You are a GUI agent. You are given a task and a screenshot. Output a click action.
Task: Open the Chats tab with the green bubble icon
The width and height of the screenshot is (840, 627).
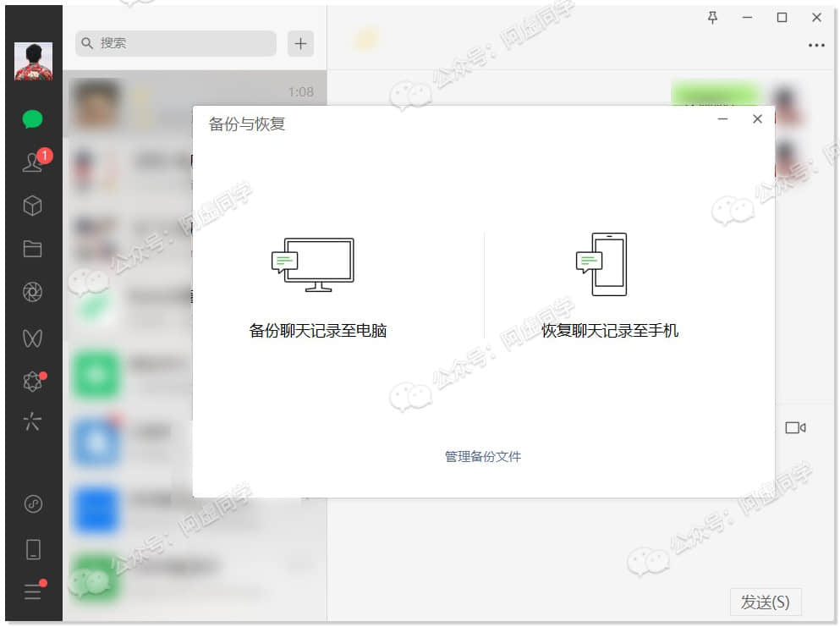point(33,119)
